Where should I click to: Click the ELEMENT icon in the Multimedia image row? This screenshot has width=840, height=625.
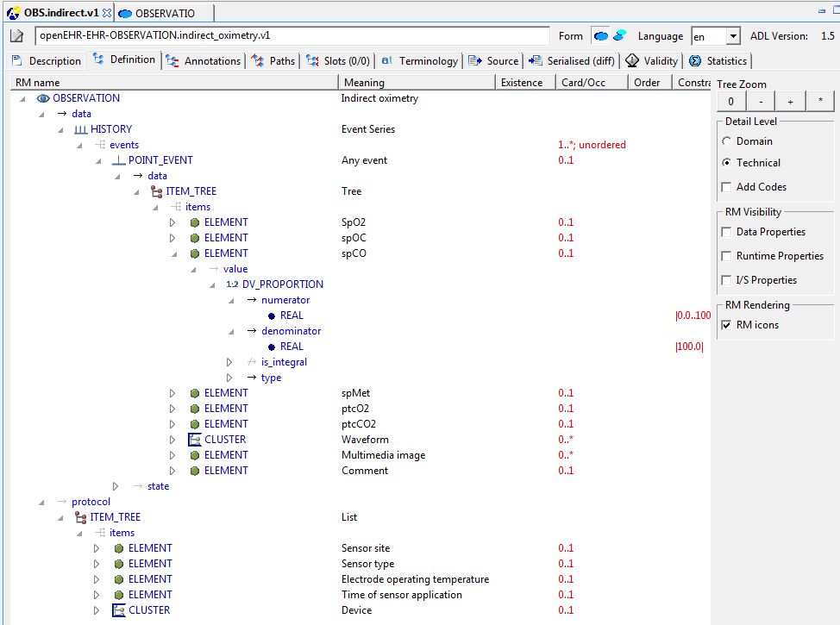pos(195,456)
